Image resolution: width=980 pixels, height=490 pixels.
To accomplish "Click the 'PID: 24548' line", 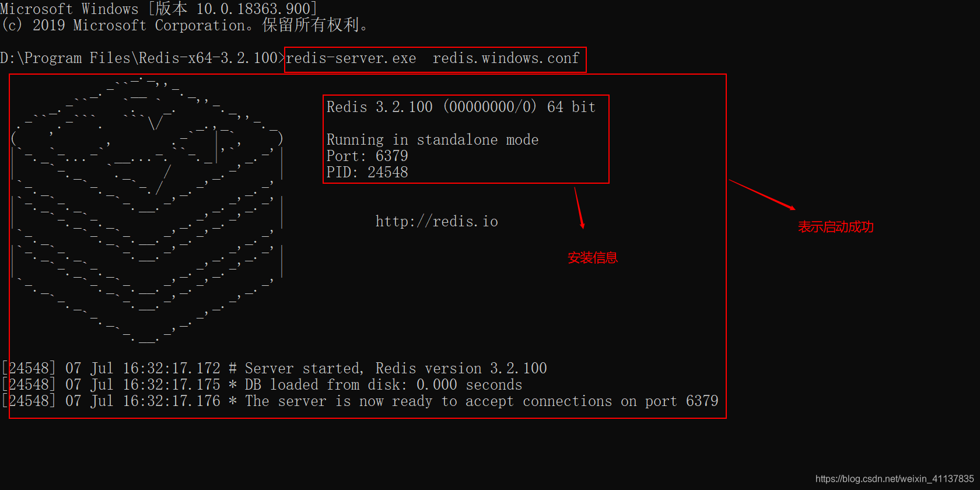I will [x=367, y=172].
